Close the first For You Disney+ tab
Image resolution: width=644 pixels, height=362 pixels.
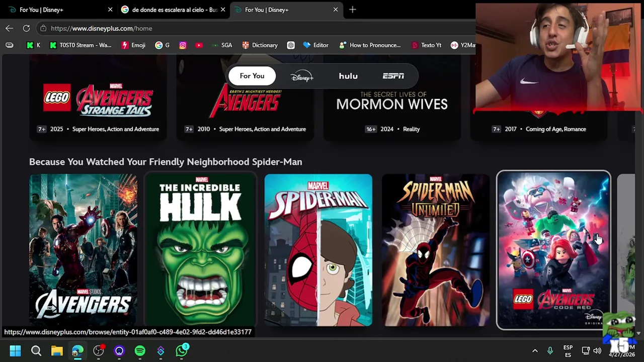pos(110,10)
